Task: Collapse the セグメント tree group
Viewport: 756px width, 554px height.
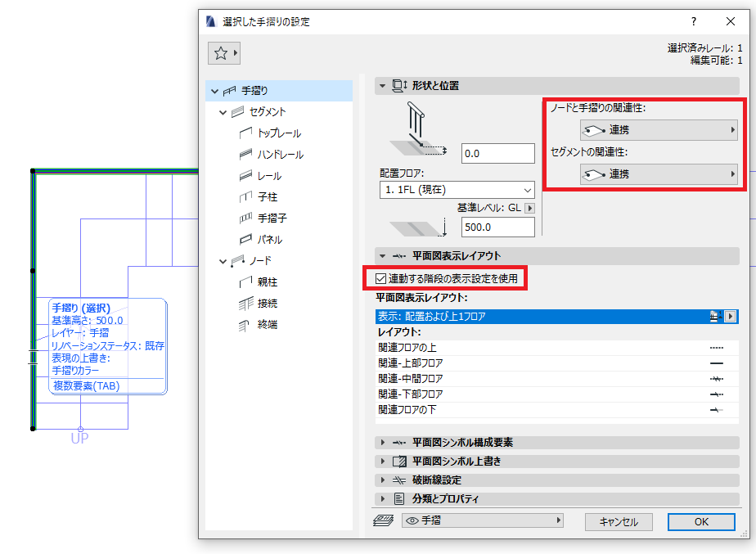Action: [x=223, y=112]
